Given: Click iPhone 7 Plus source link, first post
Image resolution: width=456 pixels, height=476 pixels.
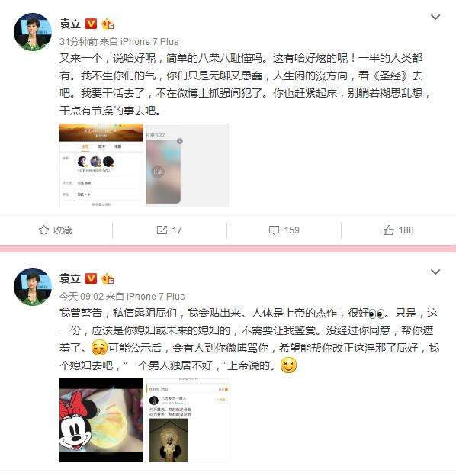Looking at the screenshot, I should (x=149, y=42).
